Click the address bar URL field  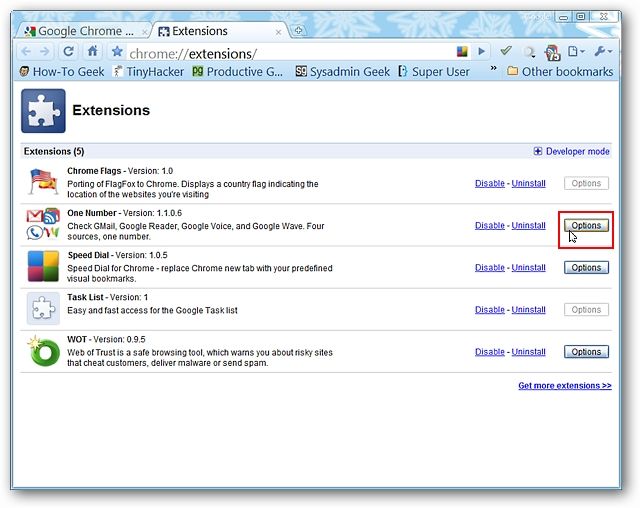(x=290, y=53)
